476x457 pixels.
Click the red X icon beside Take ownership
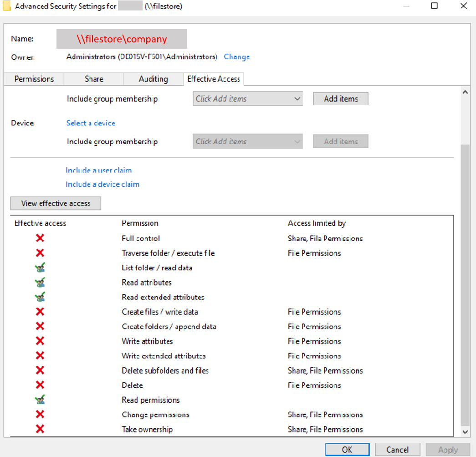pyautogui.click(x=40, y=429)
